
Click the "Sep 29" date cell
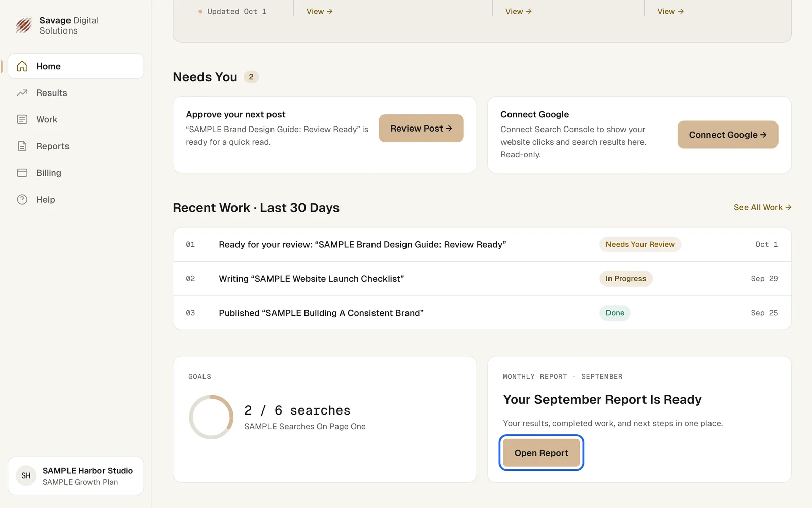point(764,279)
